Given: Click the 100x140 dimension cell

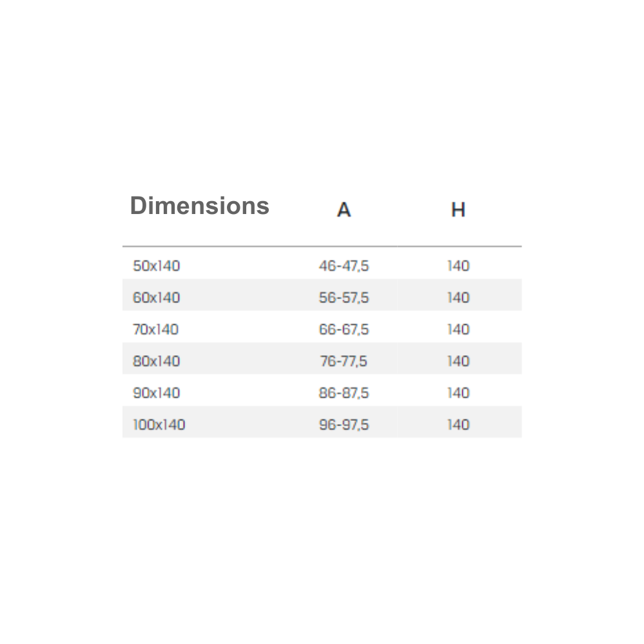Looking at the screenshot, I should (x=159, y=425).
